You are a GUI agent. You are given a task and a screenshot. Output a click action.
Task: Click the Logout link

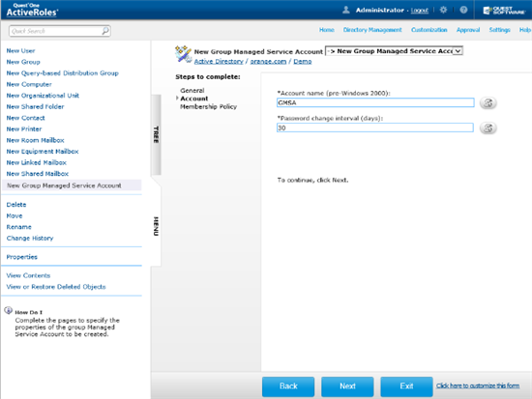420,11
